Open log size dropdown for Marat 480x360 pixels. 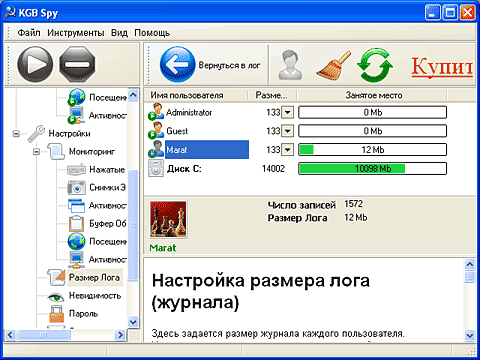pyautogui.click(x=287, y=150)
